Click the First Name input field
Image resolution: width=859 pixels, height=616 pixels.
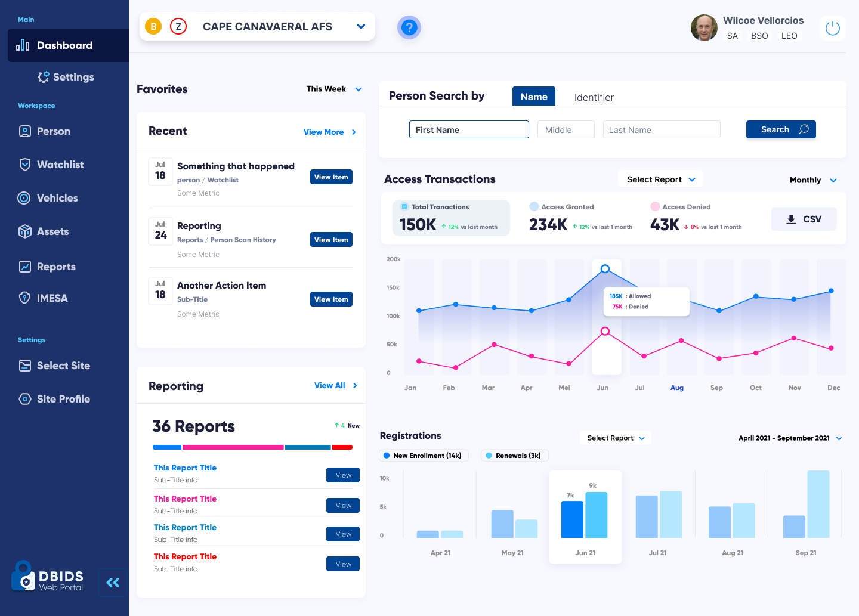469,129
